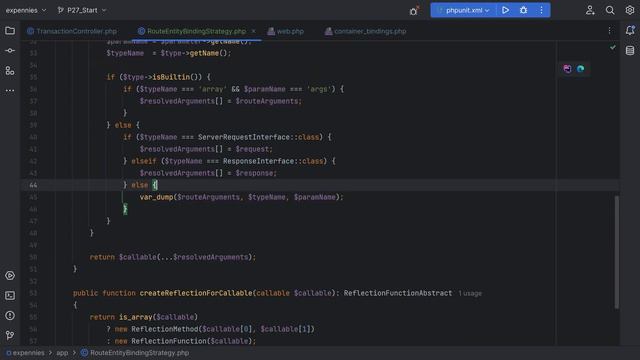Open the Problems tool window
This screenshot has width=640, height=360.
(10, 316)
